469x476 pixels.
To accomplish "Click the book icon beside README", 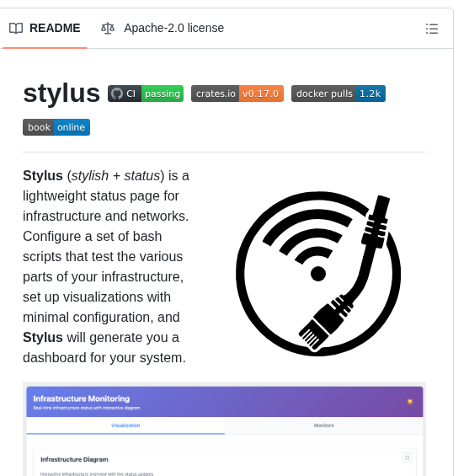I will pos(16,29).
